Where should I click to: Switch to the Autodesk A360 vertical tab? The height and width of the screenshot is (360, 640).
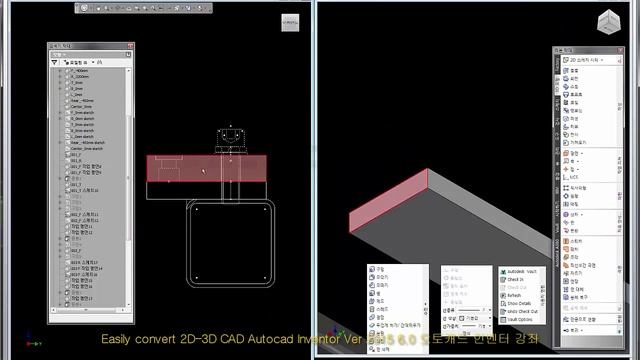[x=557, y=253]
